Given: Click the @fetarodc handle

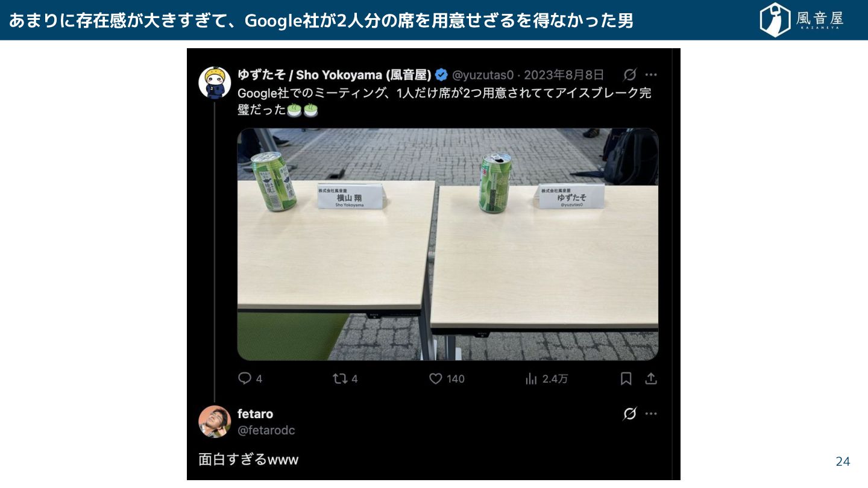Looking at the screenshot, I should coord(266,430).
